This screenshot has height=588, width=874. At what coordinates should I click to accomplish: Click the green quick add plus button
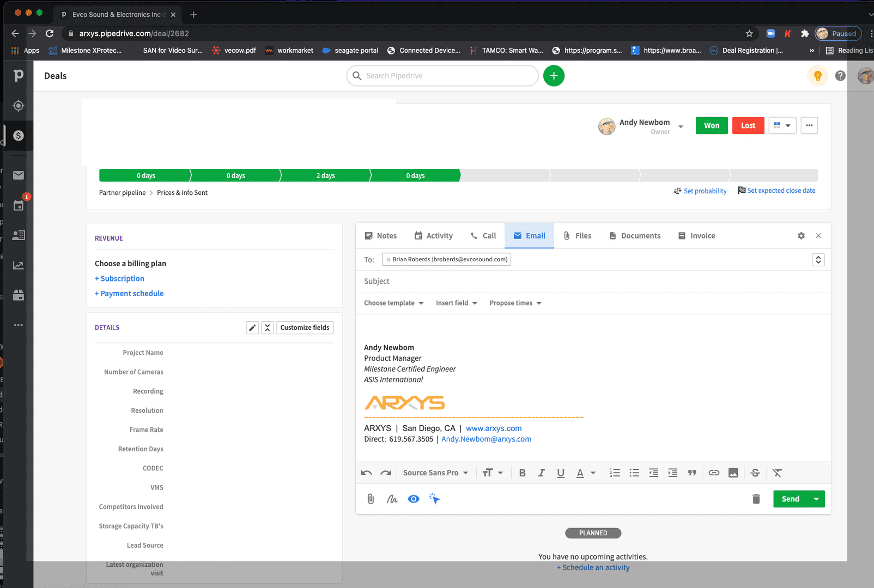(554, 76)
